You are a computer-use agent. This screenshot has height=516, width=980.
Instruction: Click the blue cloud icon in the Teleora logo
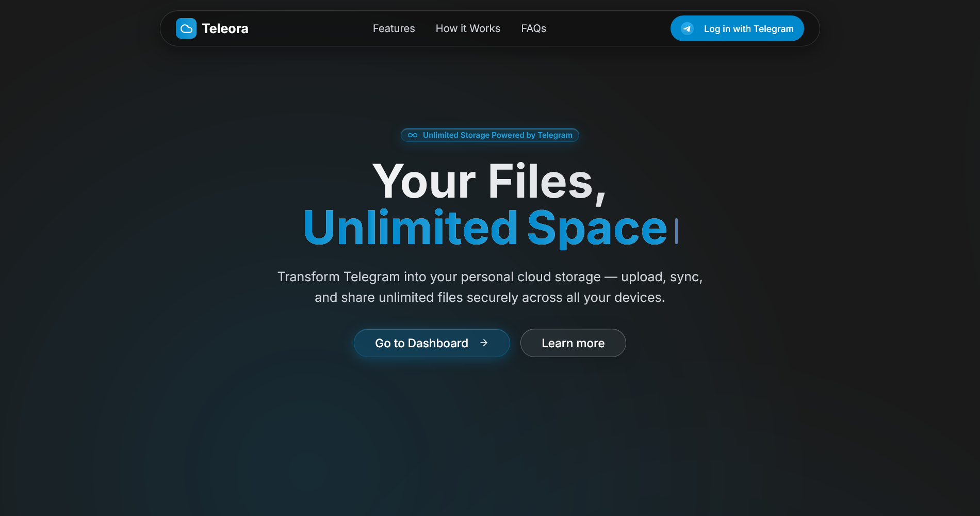(187, 28)
